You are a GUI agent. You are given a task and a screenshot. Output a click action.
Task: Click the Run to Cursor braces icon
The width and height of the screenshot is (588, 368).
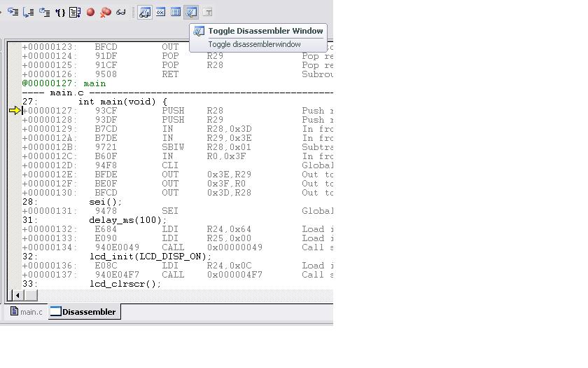[x=60, y=13]
